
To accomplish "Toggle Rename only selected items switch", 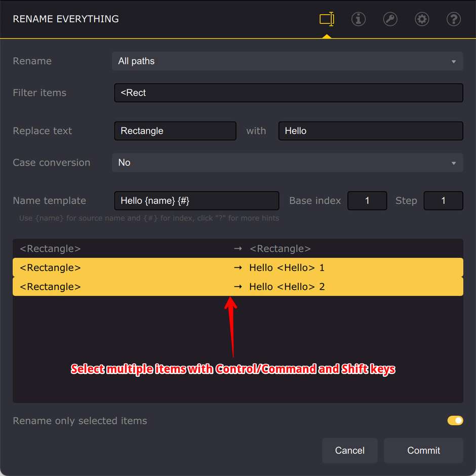I will (x=455, y=420).
